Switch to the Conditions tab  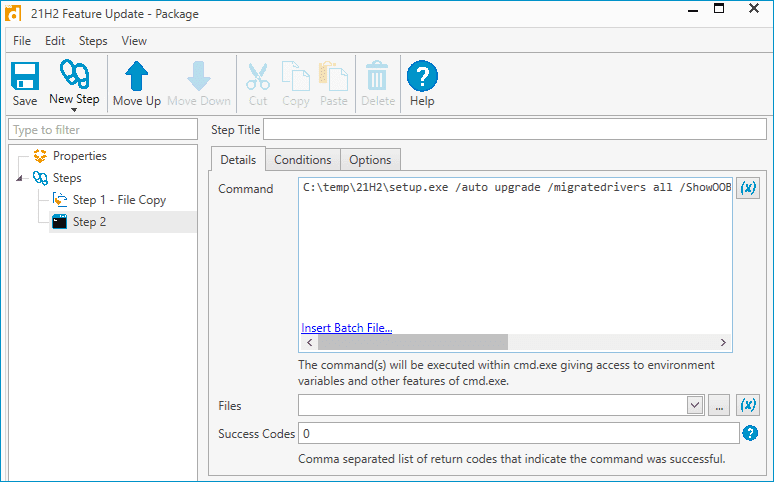(x=303, y=160)
